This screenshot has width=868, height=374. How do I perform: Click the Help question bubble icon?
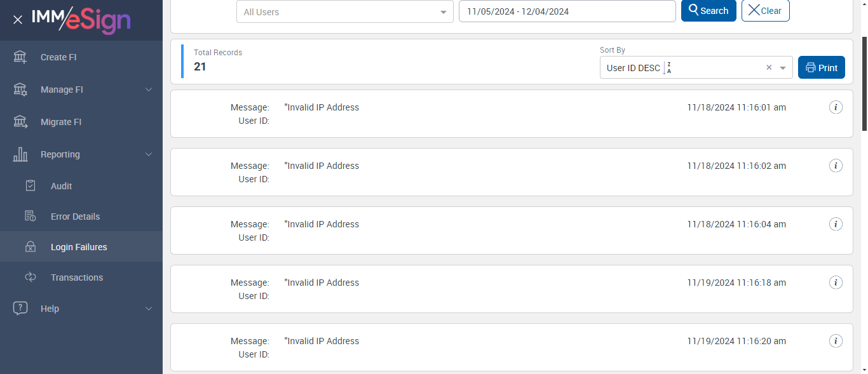click(x=20, y=309)
